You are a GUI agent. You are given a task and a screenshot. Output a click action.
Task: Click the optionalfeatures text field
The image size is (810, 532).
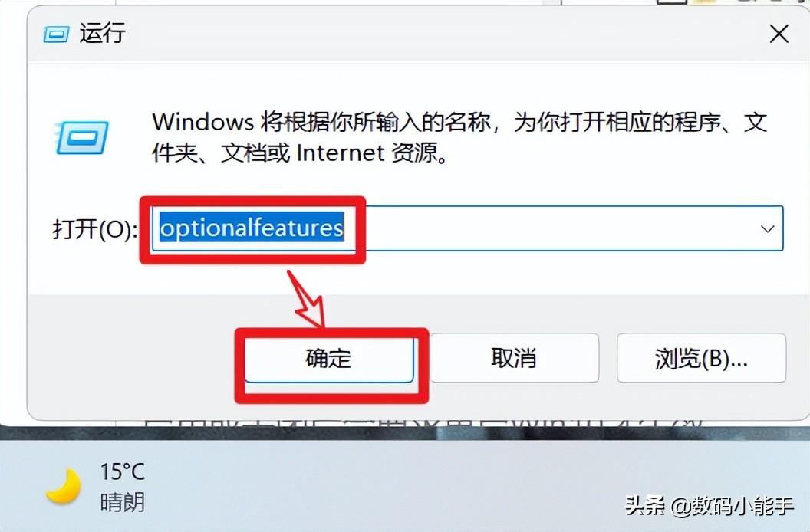[x=467, y=228]
